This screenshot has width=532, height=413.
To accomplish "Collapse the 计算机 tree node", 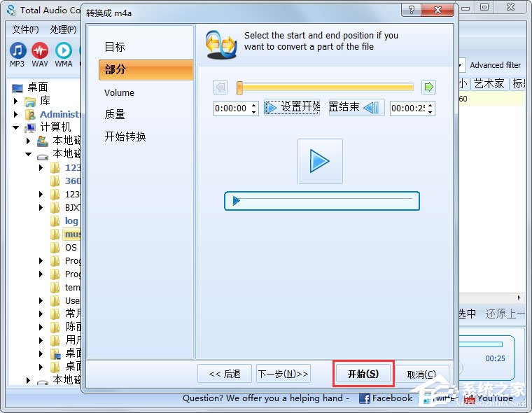I will [x=15, y=127].
